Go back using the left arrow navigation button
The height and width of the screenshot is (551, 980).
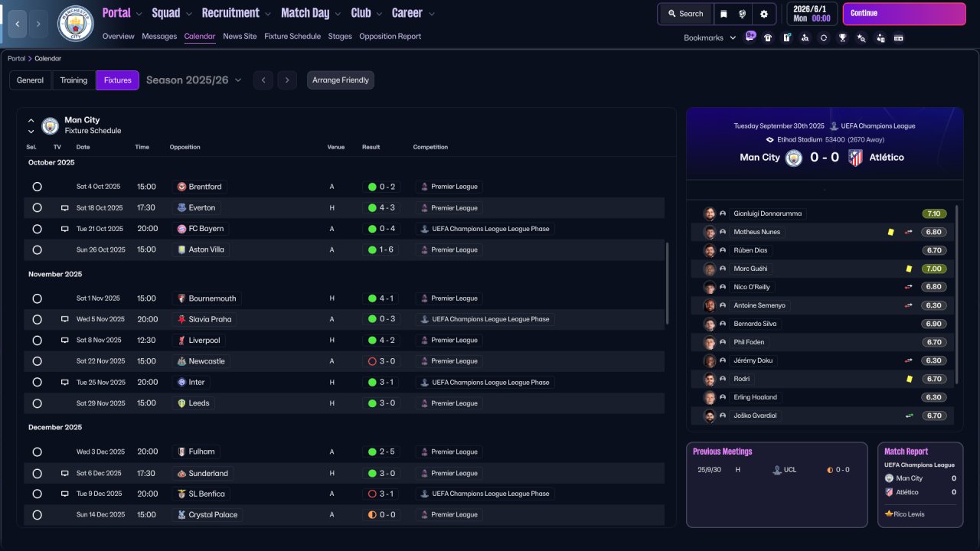[x=18, y=24]
